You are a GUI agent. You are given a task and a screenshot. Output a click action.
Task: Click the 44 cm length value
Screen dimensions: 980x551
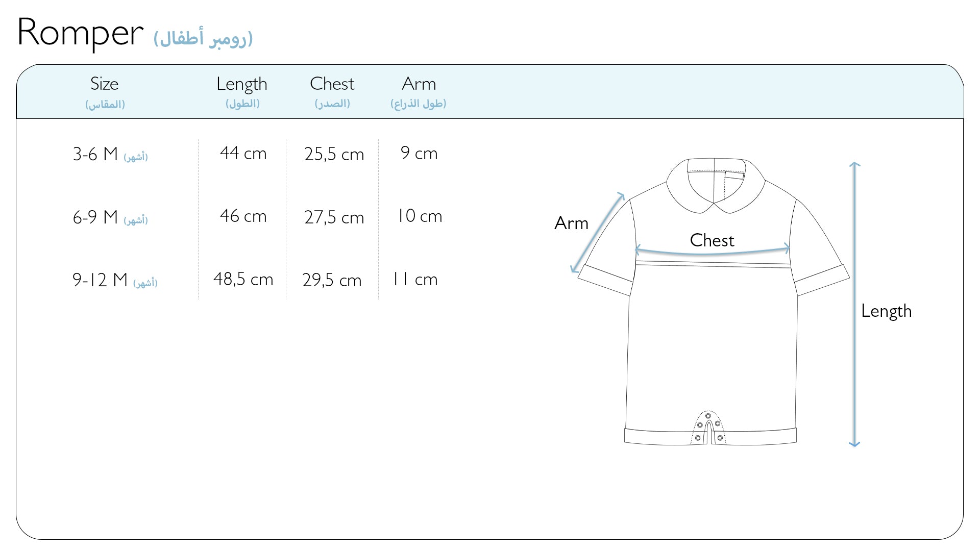[x=243, y=153]
